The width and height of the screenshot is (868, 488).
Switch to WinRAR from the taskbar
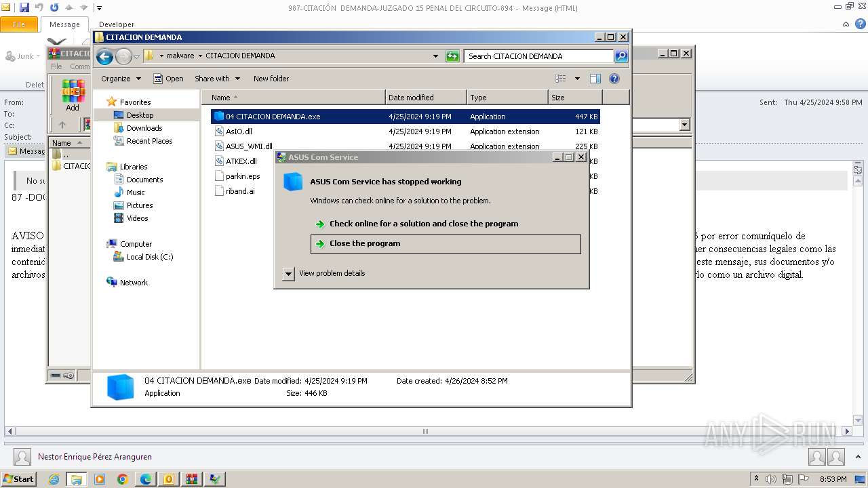click(192, 479)
